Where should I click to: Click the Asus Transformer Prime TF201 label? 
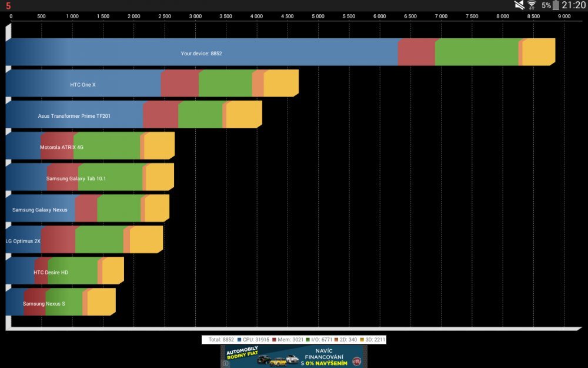tap(74, 116)
